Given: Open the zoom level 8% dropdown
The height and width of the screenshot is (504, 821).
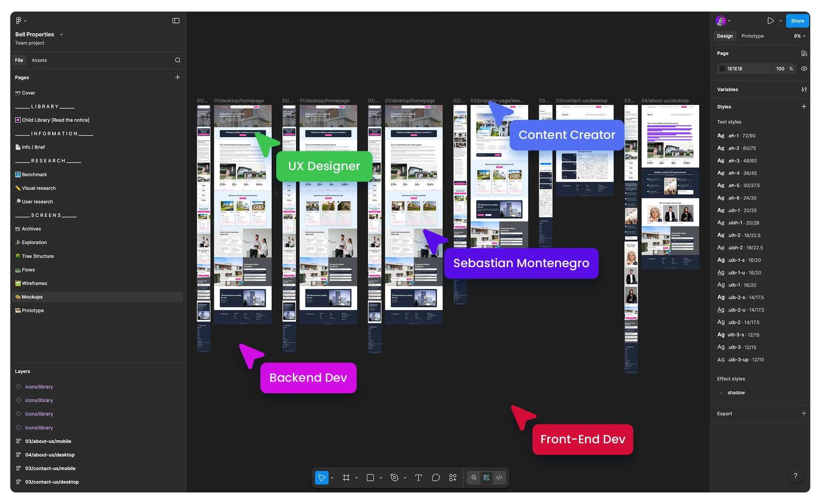Looking at the screenshot, I should pos(799,36).
